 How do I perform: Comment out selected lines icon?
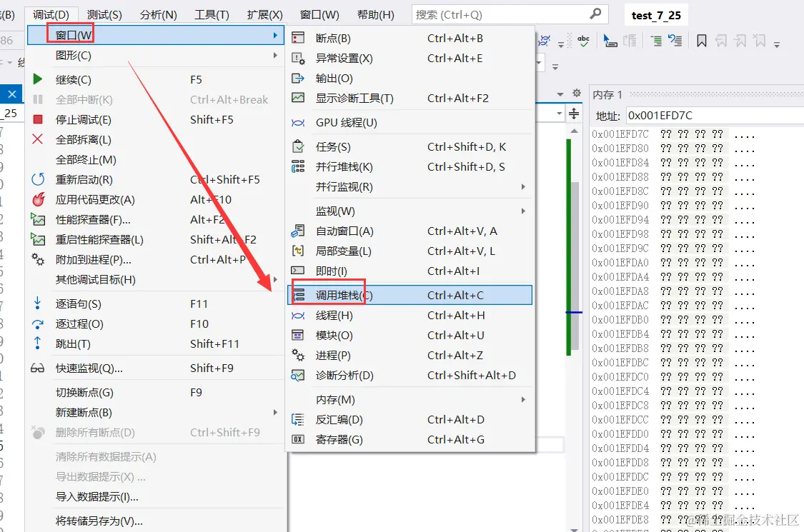click(x=657, y=41)
